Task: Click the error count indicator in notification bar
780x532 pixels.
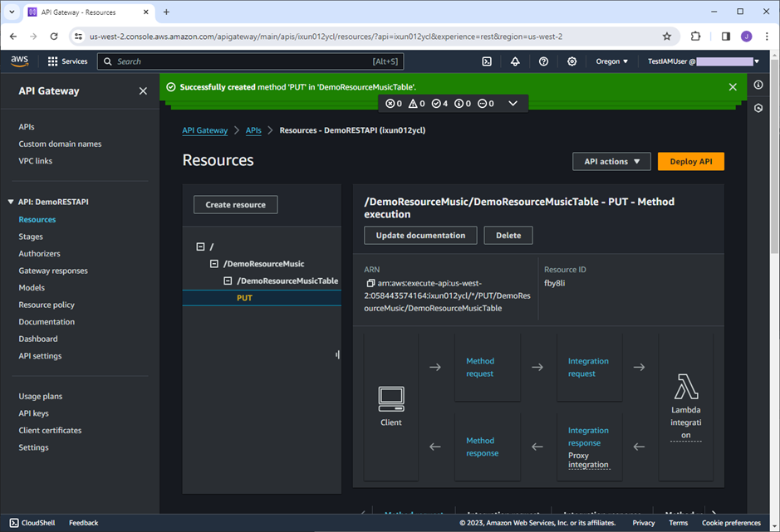Action: click(394, 104)
